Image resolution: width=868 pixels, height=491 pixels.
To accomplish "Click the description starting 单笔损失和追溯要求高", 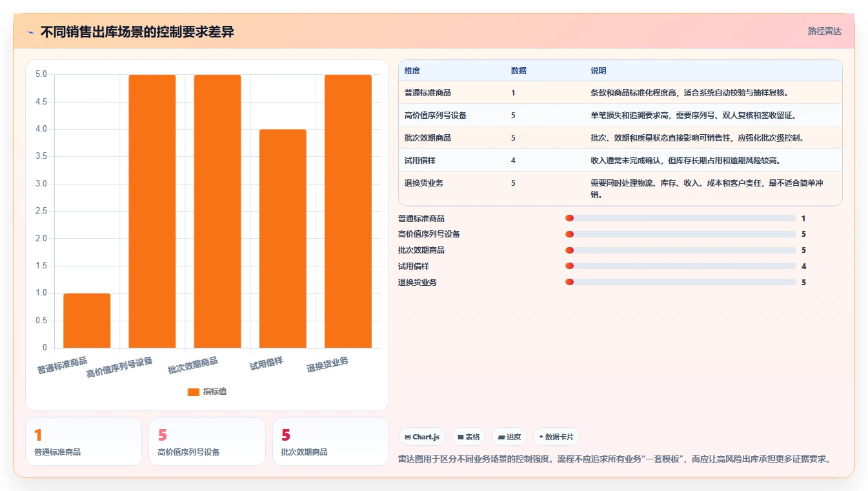I will click(694, 115).
